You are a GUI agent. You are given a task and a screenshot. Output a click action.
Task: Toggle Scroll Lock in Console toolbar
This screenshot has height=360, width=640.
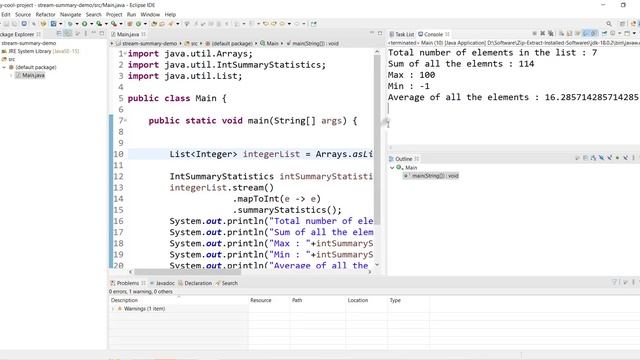click(569, 33)
